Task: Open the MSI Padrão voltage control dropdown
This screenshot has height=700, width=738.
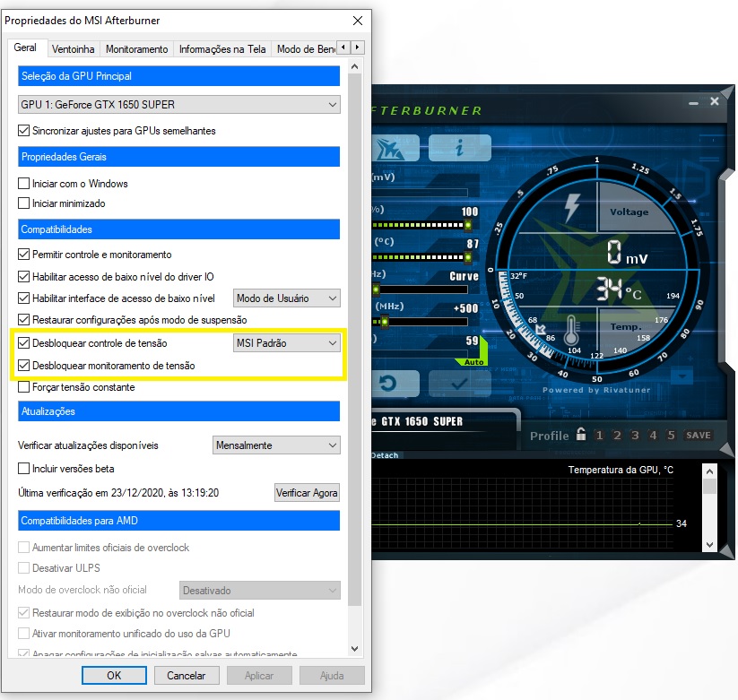Action: [x=287, y=343]
